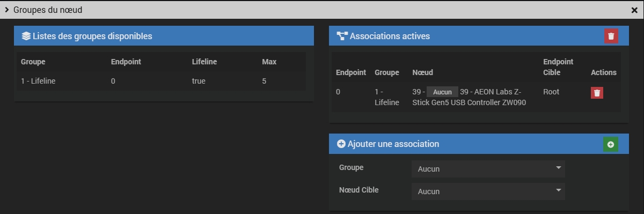Click the 'Root' endpoint cible value
The image size is (644, 214).
(x=551, y=92)
